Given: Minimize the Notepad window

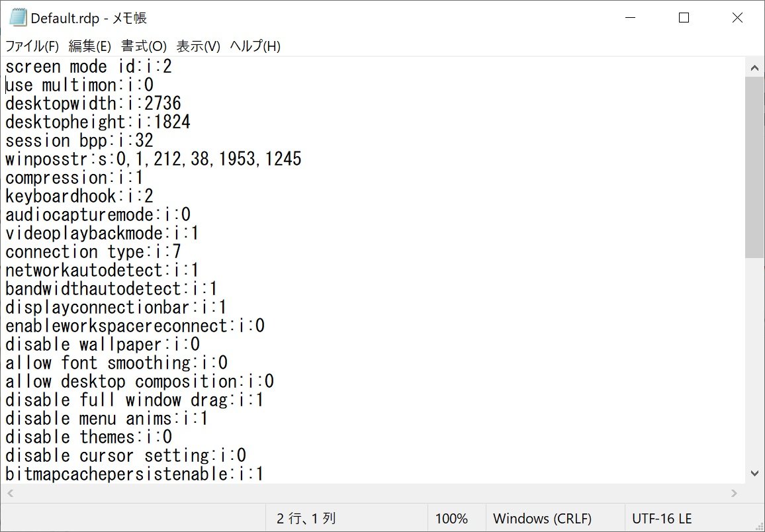Looking at the screenshot, I should coord(631,18).
